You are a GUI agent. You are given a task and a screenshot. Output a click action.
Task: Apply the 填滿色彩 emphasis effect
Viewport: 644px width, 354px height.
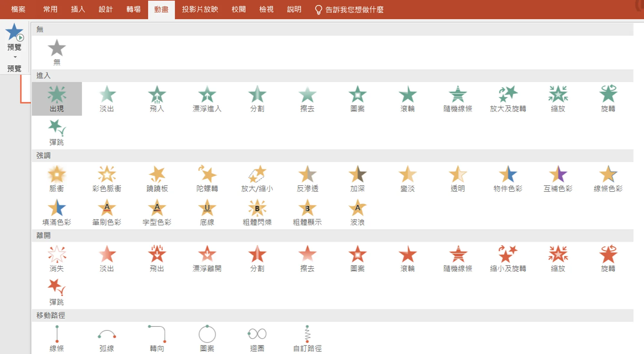pos(57,212)
